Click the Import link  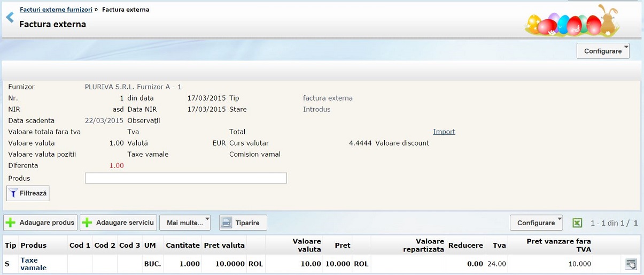(444, 132)
